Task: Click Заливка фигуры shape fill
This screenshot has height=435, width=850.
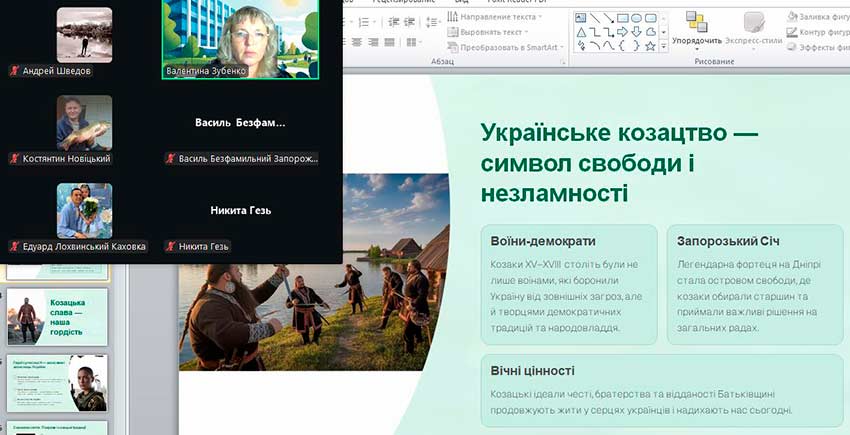Action: pos(819,17)
